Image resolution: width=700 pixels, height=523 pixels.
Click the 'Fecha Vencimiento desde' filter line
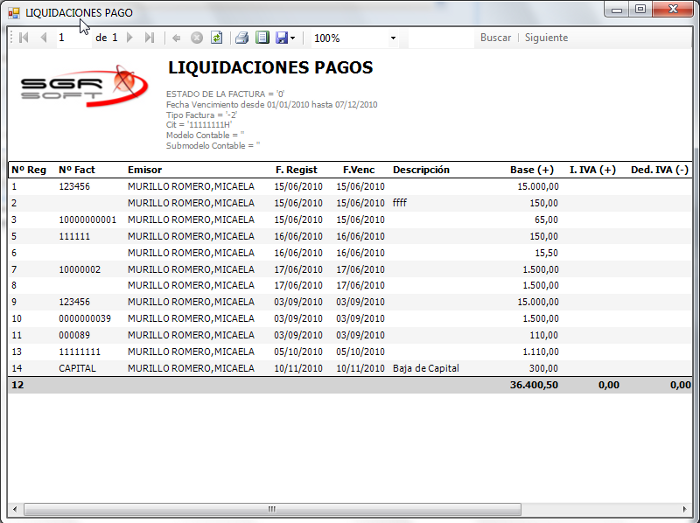point(271,104)
